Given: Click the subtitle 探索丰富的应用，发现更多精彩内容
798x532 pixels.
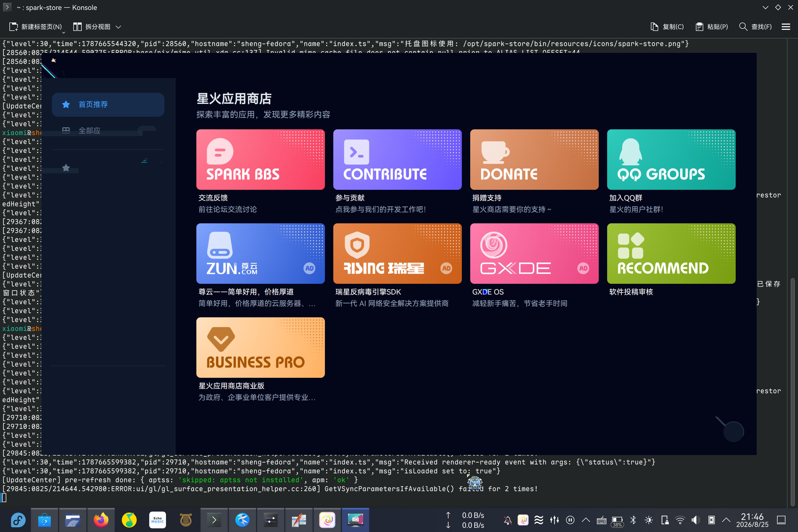Looking at the screenshot, I should pyautogui.click(x=263, y=115).
